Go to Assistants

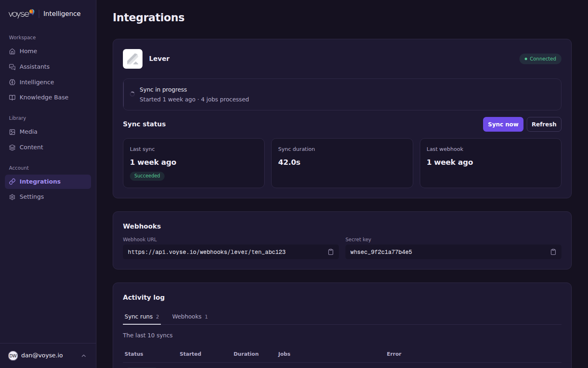(x=48, y=67)
